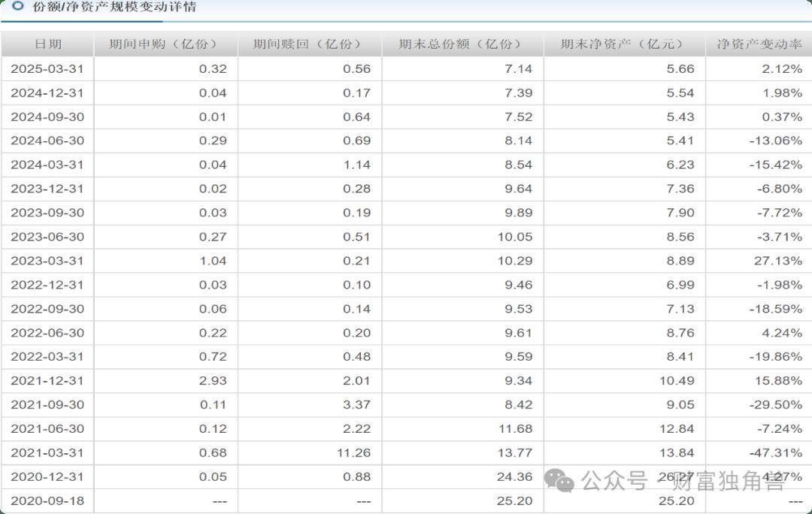Click the 8.89 net assets value

click(x=680, y=261)
